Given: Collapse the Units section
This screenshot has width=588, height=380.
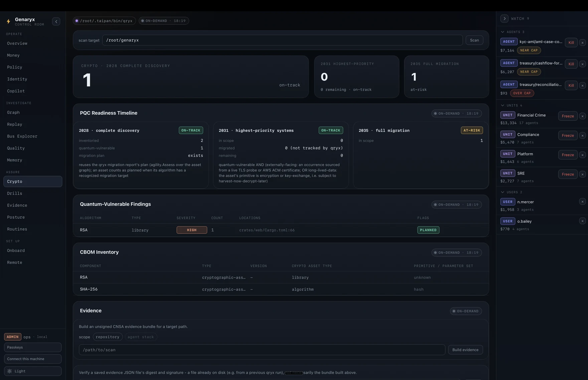Looking at the screenshot, I should tap(502, 106).
